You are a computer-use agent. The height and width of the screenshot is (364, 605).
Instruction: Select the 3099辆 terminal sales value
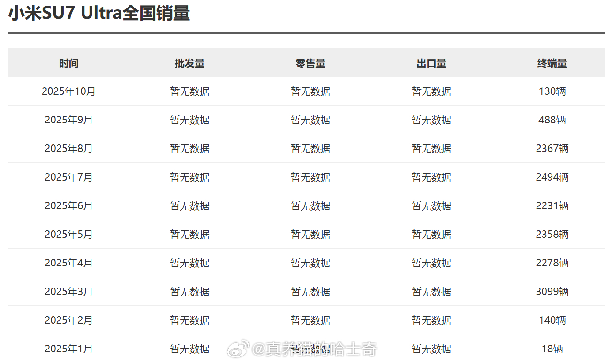coord(552,292)
